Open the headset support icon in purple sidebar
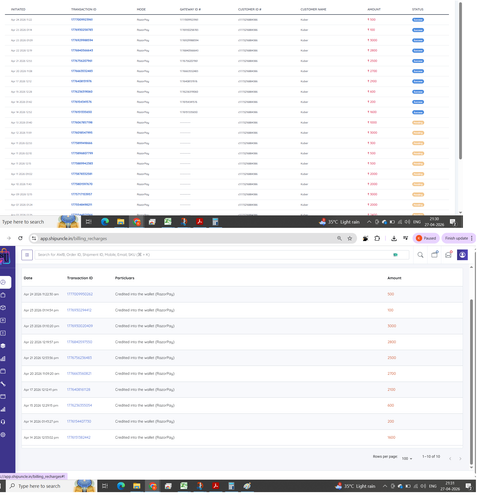 3,422
